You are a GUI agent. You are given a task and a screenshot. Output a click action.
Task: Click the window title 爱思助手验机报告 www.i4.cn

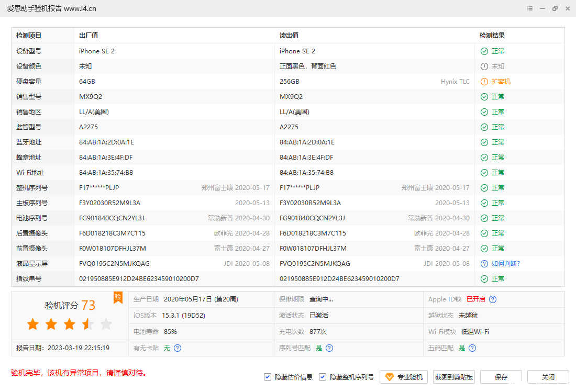52,8
